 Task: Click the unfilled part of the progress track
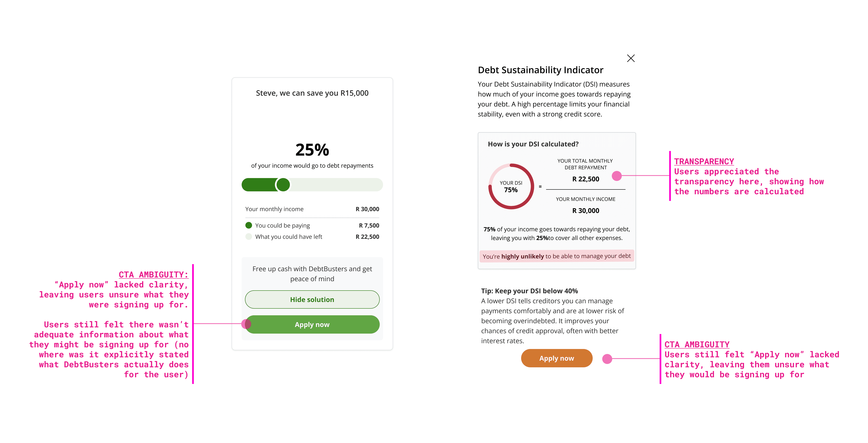336,185
